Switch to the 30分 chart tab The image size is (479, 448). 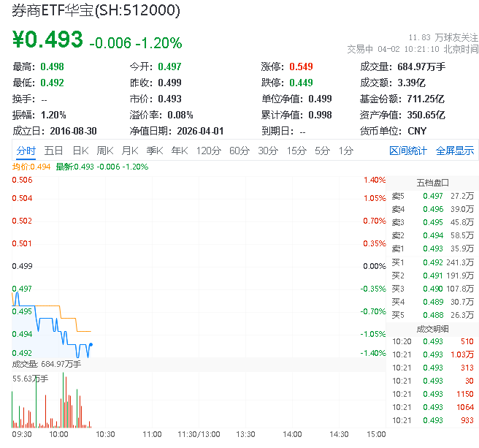pyautogui.click(x=268, y=151)
